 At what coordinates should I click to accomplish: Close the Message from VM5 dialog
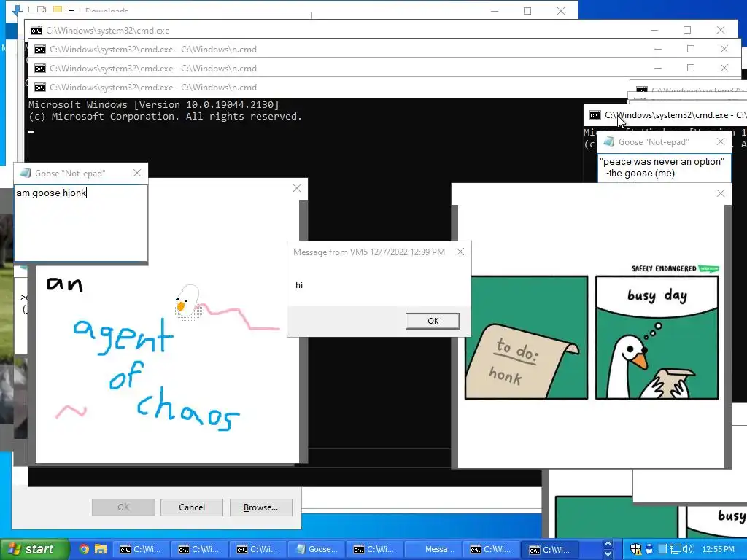coord(460,252)
